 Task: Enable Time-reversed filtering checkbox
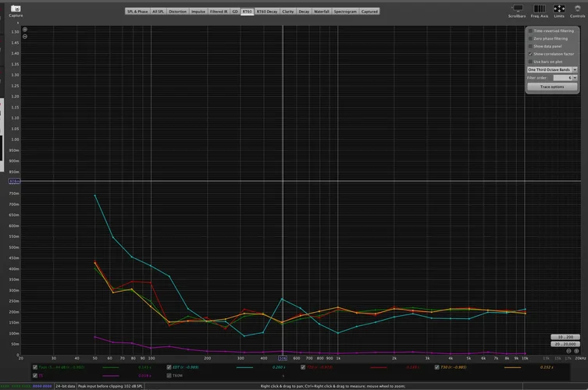click(530, 30)
